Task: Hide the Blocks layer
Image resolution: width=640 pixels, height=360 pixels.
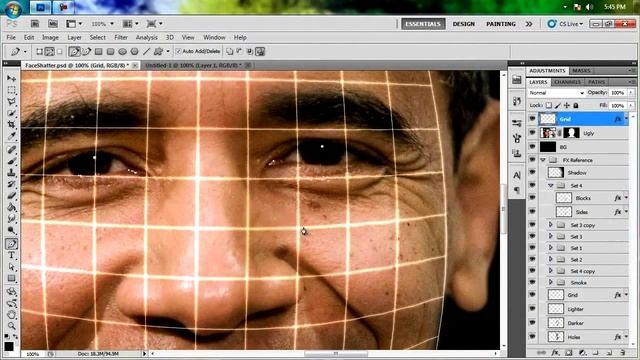Action: point(532,198)
